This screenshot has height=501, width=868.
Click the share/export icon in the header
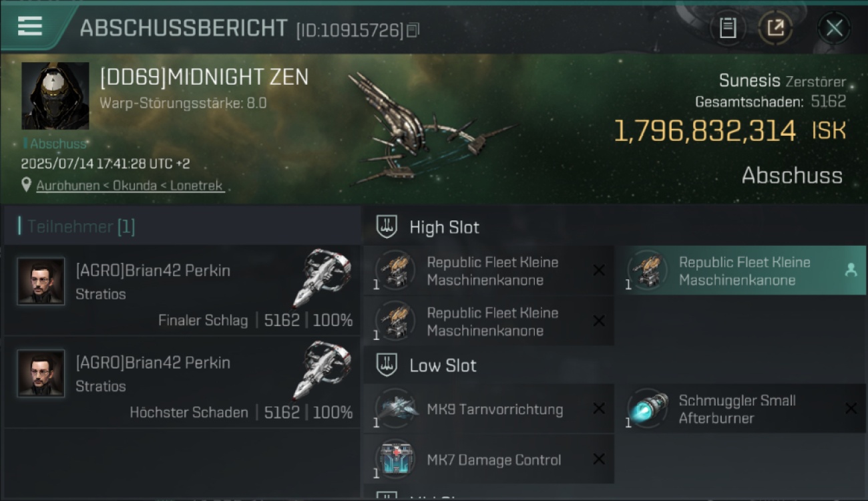(x=775, y=27)
